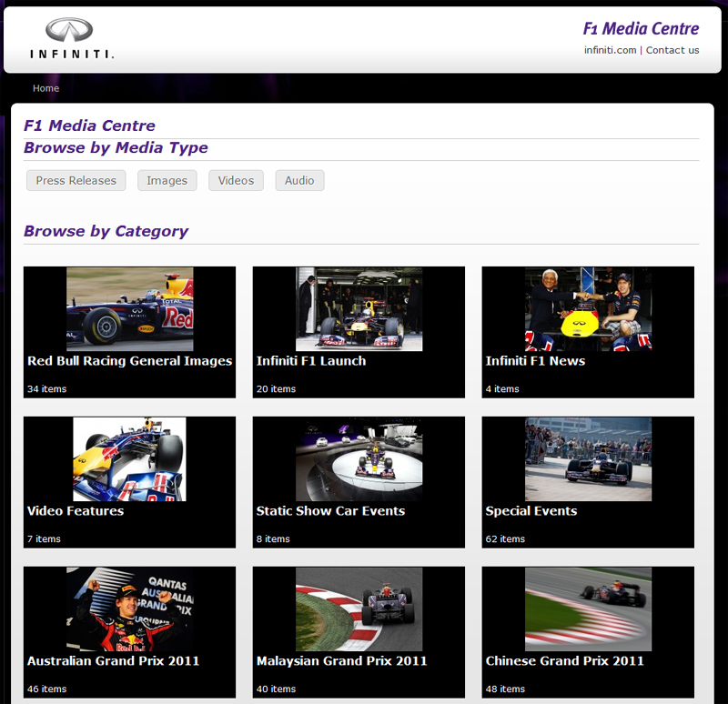Open Australian Grand Prix 2011 podium photo

(129, 608)
